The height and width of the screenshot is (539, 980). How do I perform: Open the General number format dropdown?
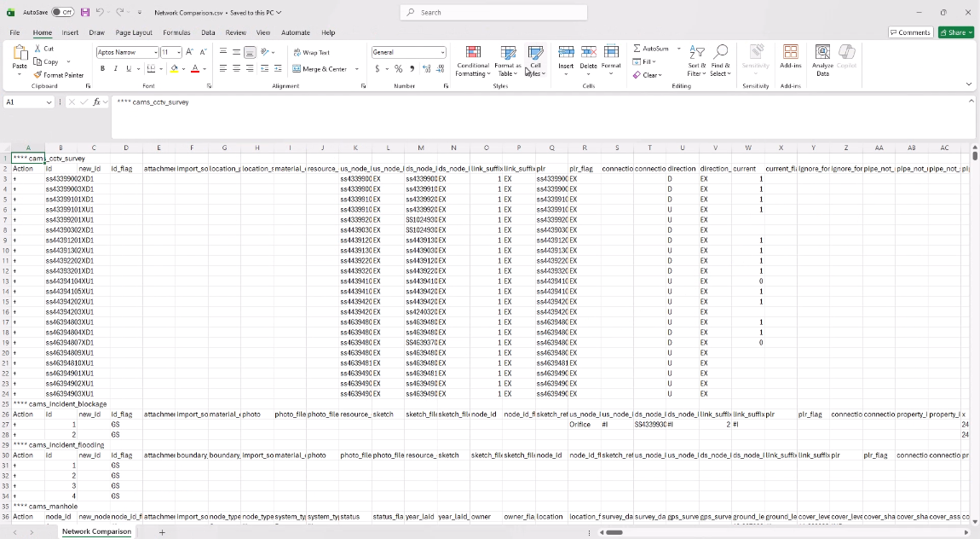coord(444,52)
